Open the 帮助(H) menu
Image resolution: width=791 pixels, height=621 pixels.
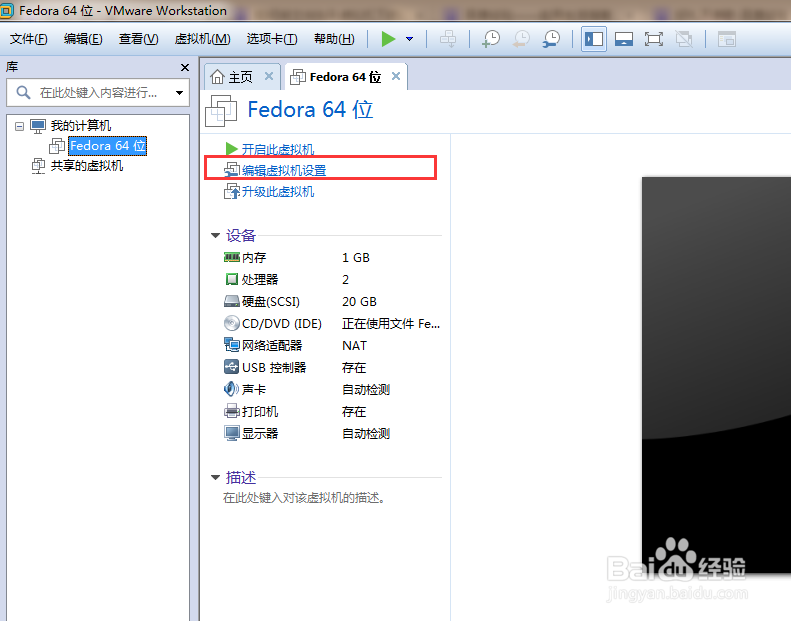point(334,39)
